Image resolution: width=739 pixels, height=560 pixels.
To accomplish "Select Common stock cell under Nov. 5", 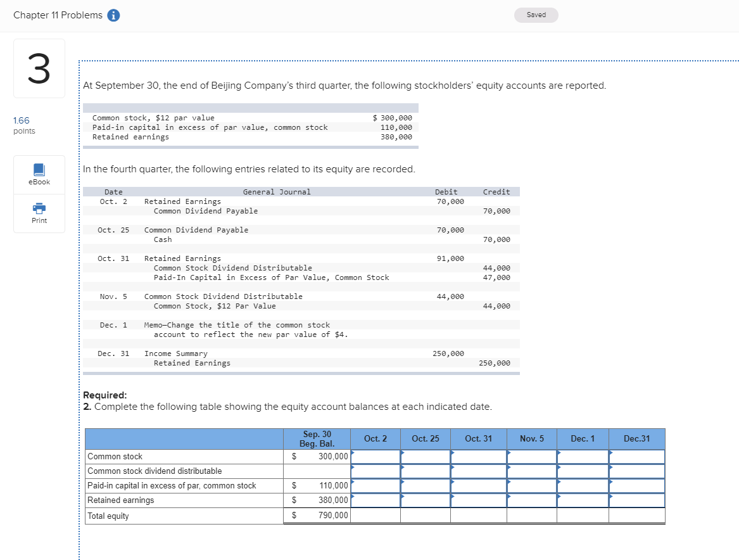I will pos(531,457).
